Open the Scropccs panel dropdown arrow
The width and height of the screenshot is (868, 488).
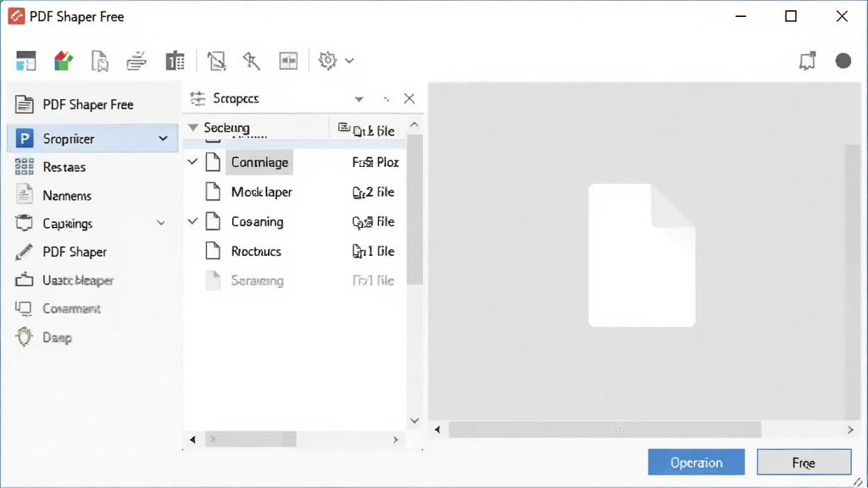(x=359, y=100)
